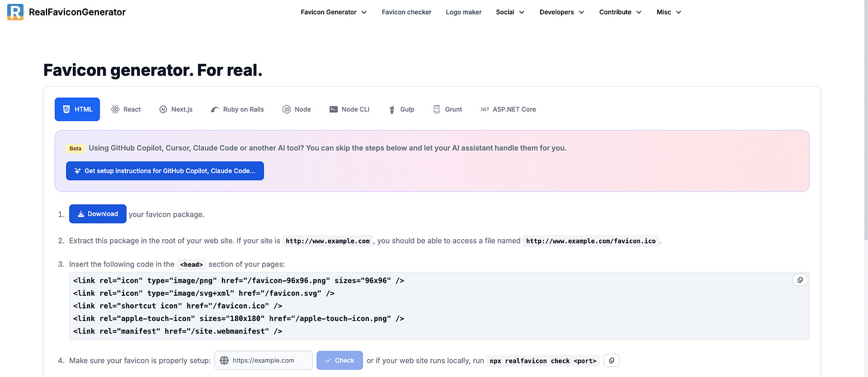Click the Check button
The height and width of the screenshot is (377, 868).
340,360
